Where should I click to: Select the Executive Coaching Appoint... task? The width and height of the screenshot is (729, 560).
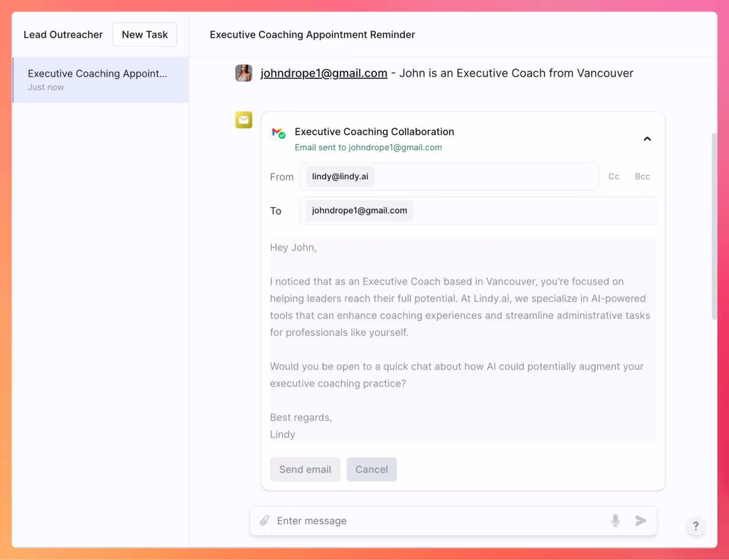click(101, 80)
